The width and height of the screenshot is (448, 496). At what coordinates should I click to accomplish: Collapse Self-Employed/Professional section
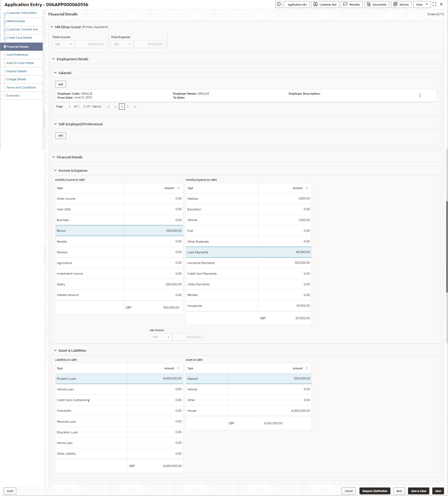[x=55, y=124]
